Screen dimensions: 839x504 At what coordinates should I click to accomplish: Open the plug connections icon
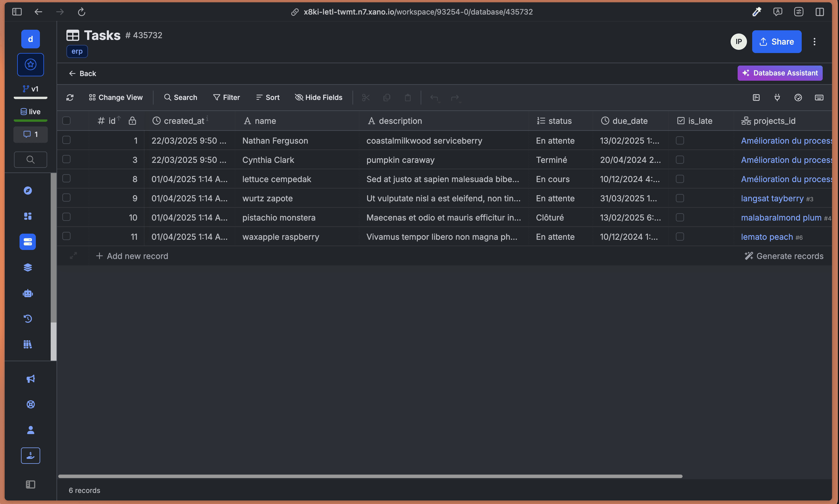[x=777, y=98]
